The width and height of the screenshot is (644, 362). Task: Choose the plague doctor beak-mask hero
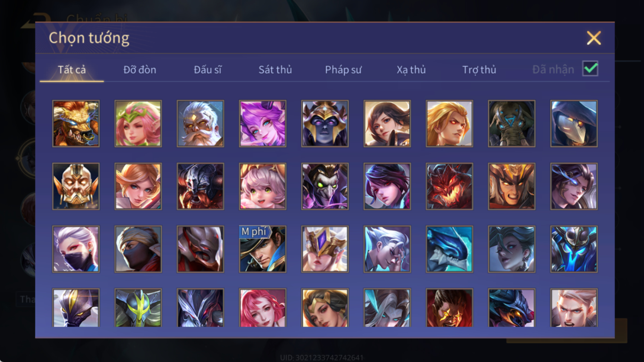click(574, 124)
